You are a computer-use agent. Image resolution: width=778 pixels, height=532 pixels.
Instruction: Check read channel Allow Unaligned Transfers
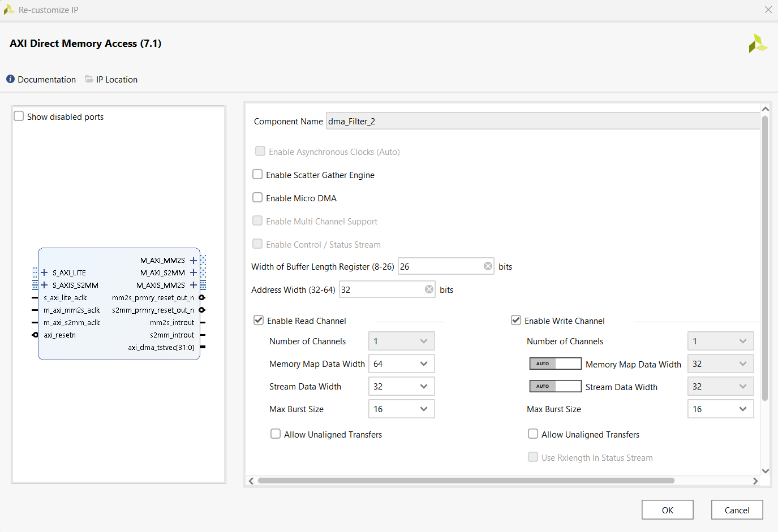coord(276,434)
